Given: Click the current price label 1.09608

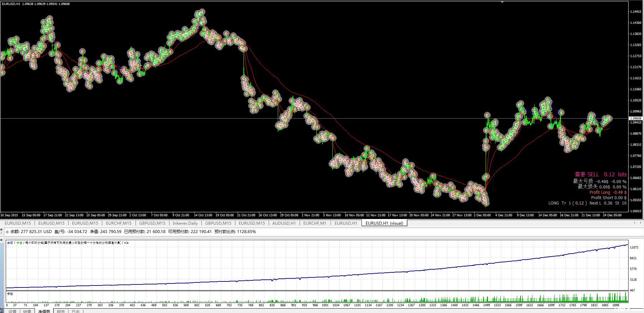Looking at the screenshot, I should [x=636, y=119].
